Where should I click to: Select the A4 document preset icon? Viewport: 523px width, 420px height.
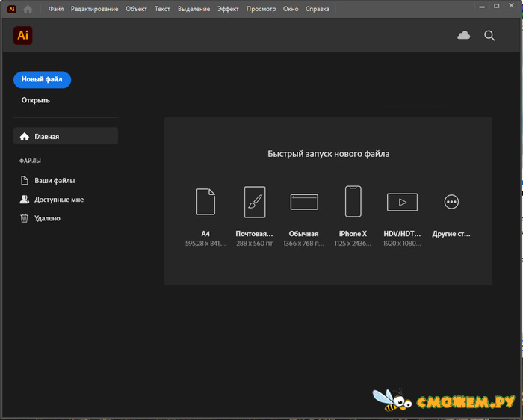pos(205,202)
